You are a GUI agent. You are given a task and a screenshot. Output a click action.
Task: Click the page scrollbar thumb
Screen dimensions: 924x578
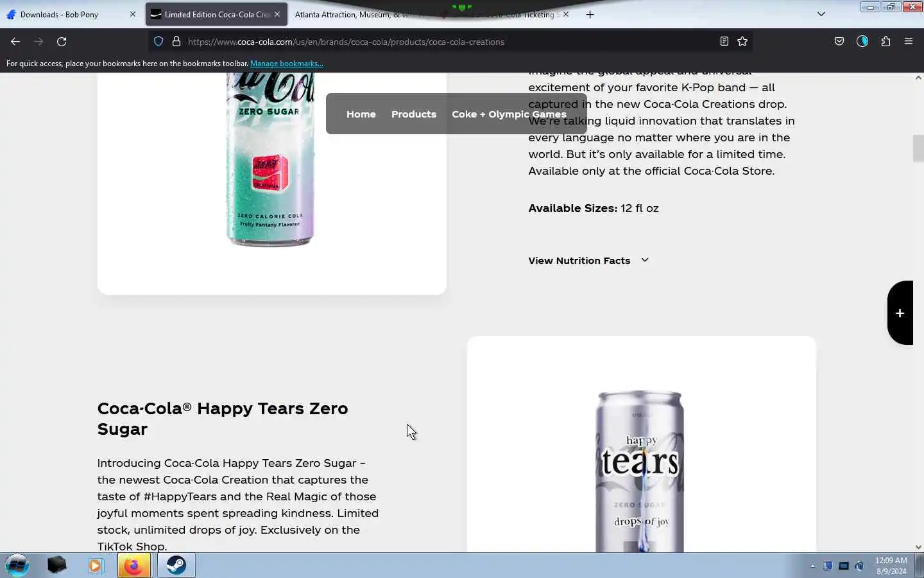[x=918, y=148]
